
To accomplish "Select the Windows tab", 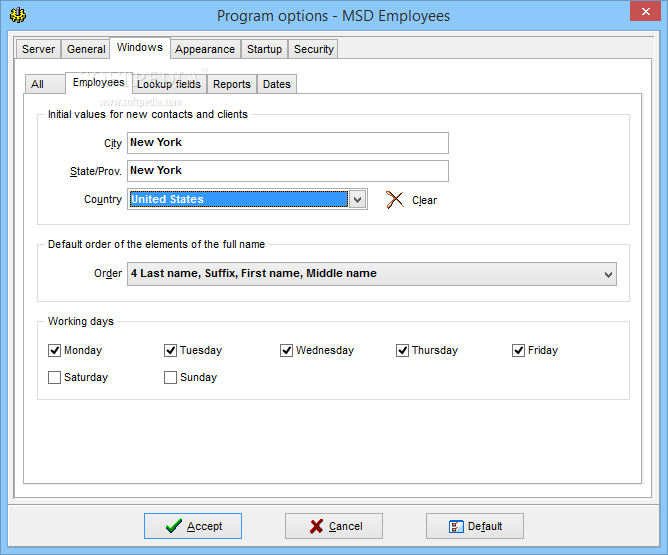I will coord(140,47).
